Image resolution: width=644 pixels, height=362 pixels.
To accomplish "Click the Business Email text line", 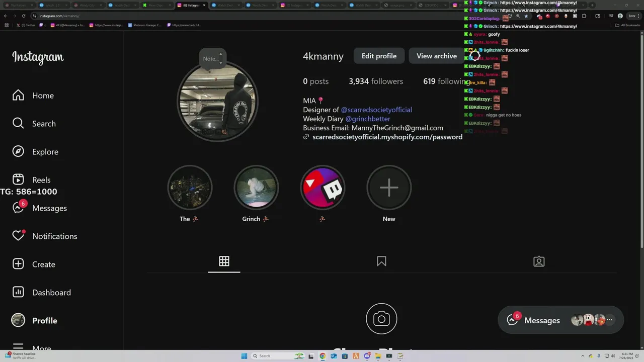I will click(x=373, y=128).
